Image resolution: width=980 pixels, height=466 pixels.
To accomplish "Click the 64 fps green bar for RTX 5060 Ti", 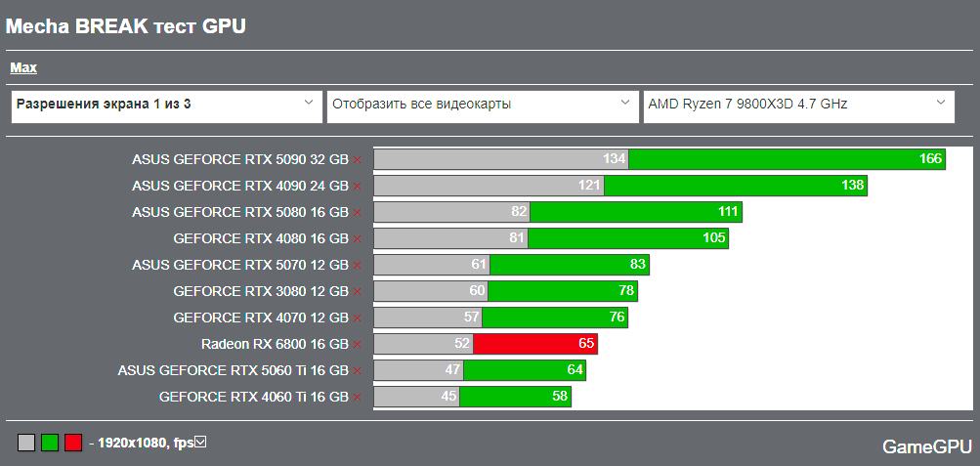I will point(525,370).
